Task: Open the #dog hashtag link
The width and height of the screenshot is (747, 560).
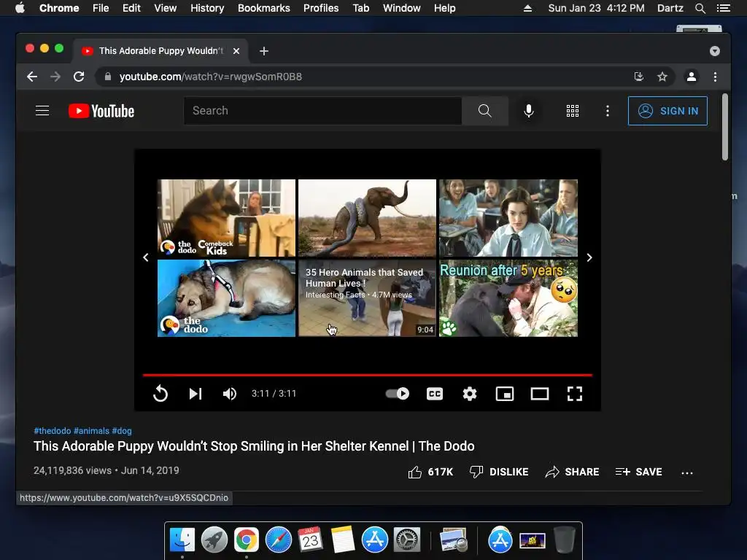Action: click(122, 431)
